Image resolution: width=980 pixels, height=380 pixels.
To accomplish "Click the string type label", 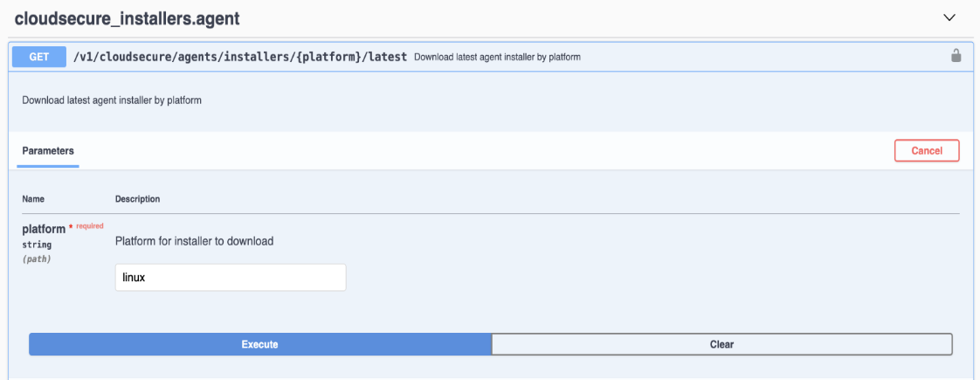I will coord(37,245).
